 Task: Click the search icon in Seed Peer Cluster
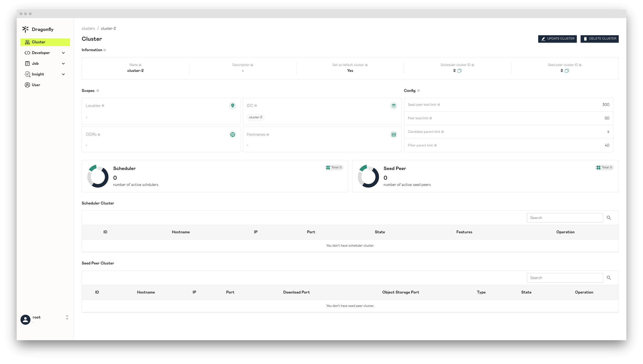pyautogui.click(x=609, y=278)
